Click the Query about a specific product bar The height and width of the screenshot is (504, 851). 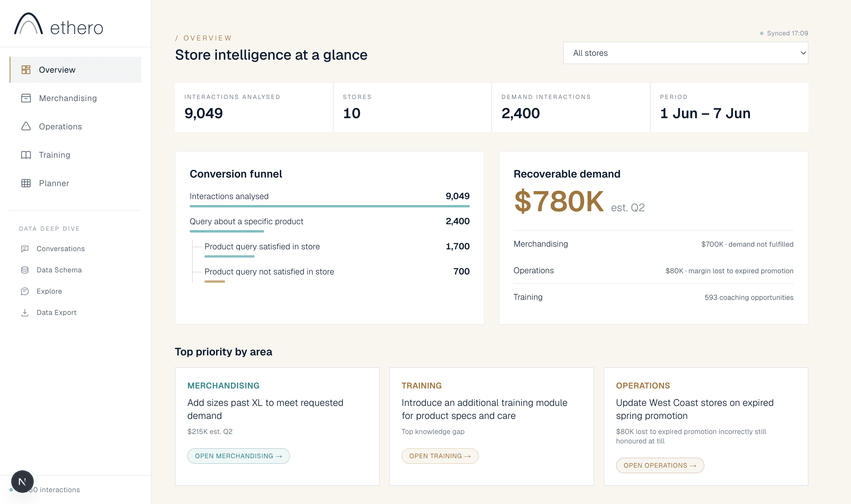[x=227, y=231]
